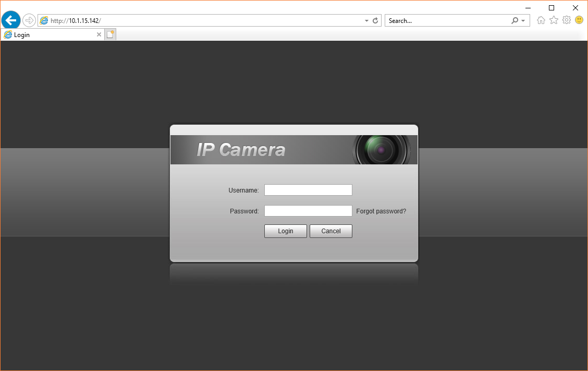Screen dimensions: 588x371
Task: Click the smiley feedback icon
Action: tap(579, 20)
